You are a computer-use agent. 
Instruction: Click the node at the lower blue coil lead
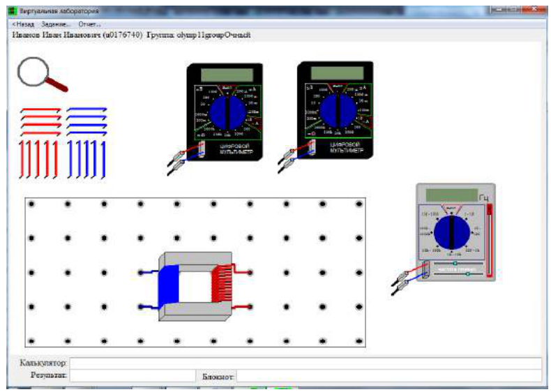141,307
